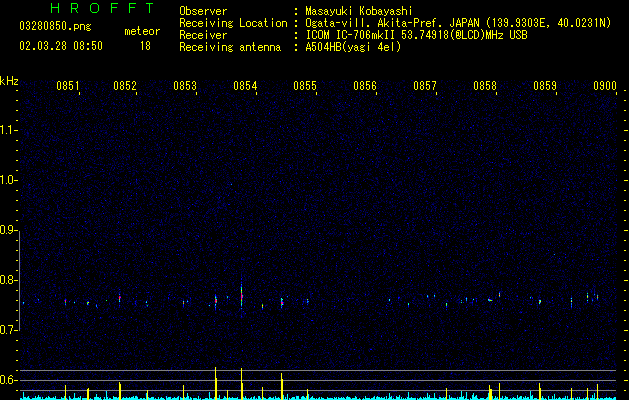629x400 pixels.
Task: Click the 1.0 kHz axis value
Action: point(9,180)
